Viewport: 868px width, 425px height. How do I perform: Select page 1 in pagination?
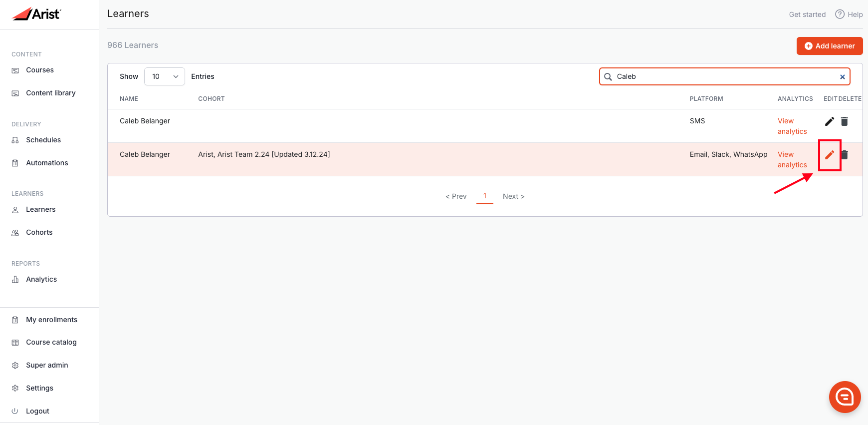pyautogui.click(x=485, y=196)
